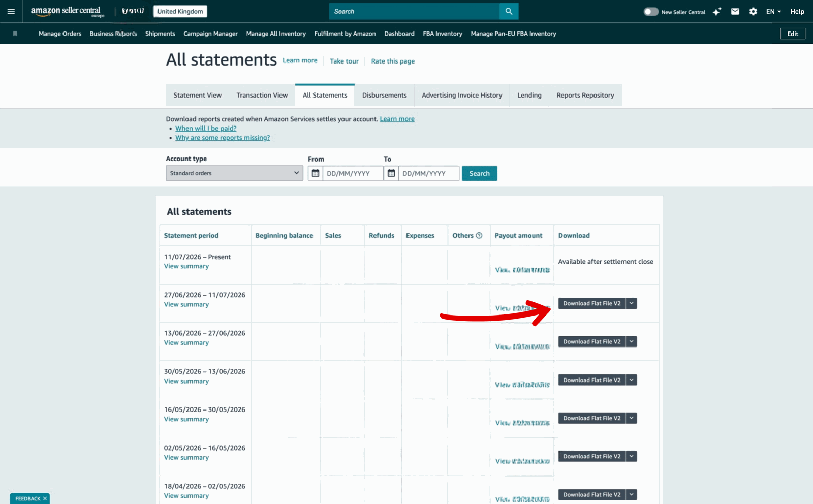Screen dimensions: 813x504
Task: Open the messages envelope icon
Action: point(735,11)
